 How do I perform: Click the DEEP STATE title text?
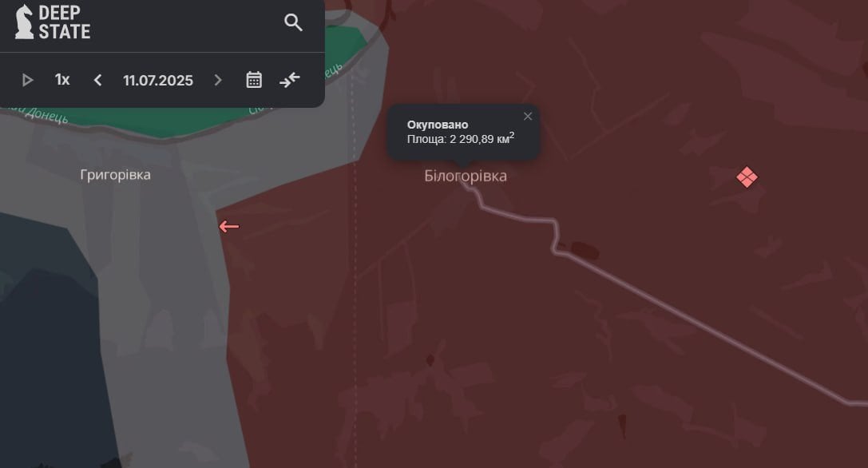coord(64,22)
